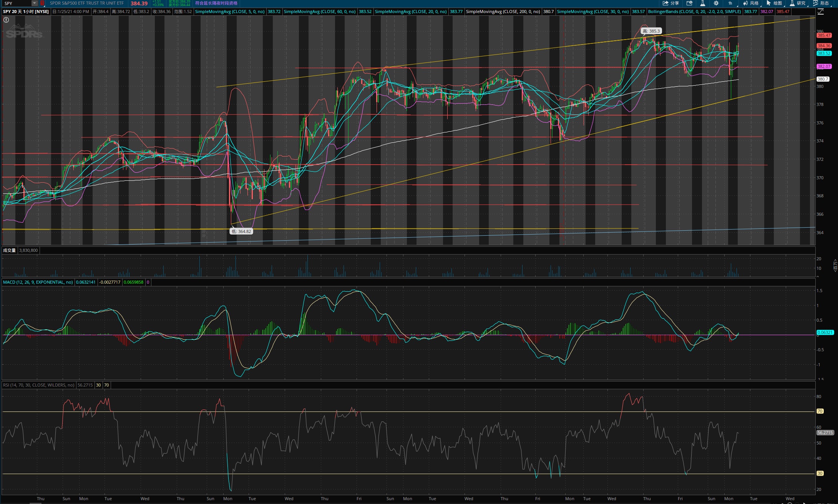
Task: Click the 收:384.36 close readout
Action: pos(161,12)
